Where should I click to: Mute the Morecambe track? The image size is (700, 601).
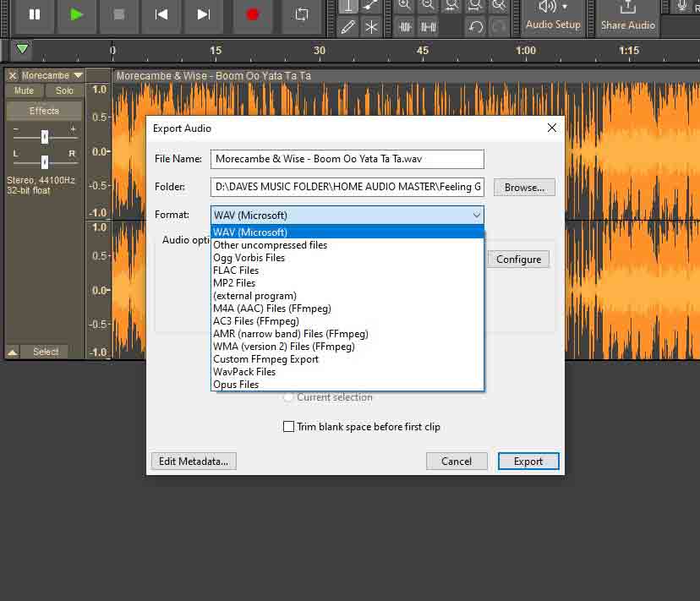click(x=24, y=90)
